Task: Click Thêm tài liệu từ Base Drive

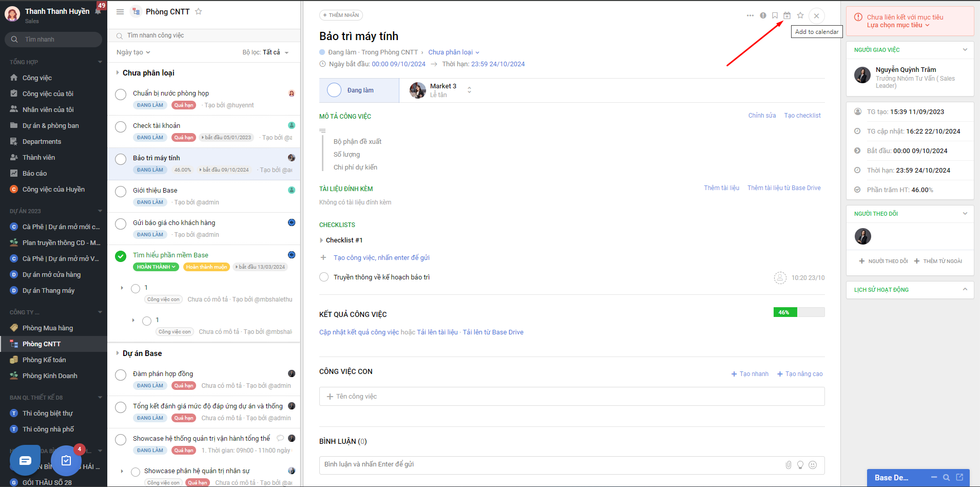Action: 784,188
